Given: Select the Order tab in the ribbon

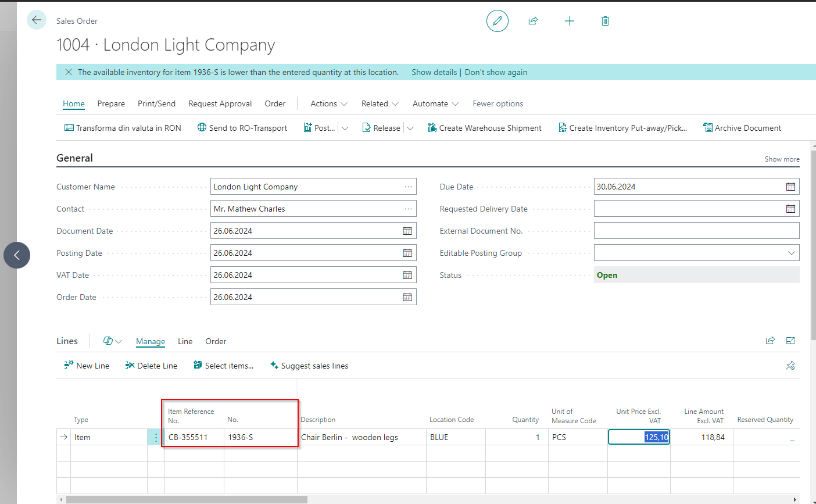Looking at the screenshot, I should coord(275,103).
